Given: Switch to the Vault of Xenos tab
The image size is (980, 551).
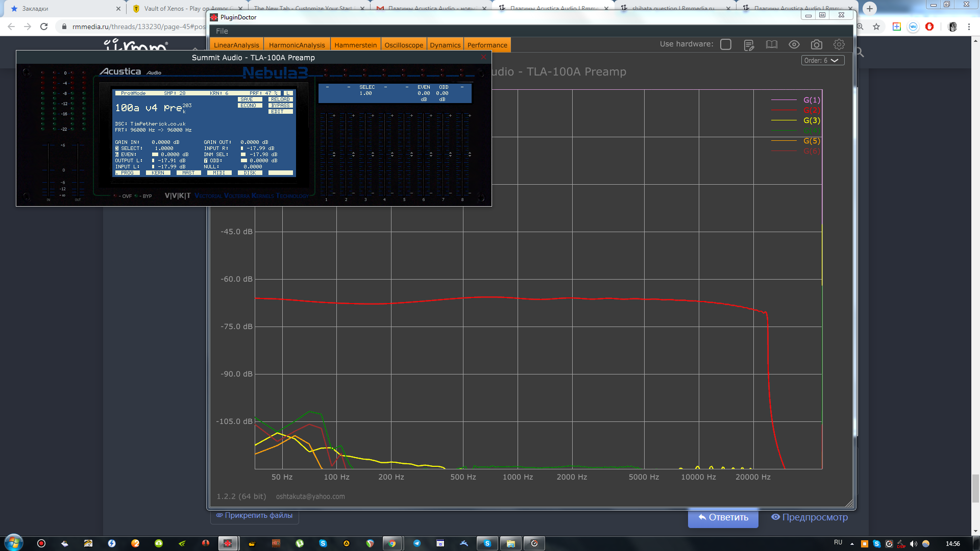Looking at the screenshot, I should click(186, 8).
